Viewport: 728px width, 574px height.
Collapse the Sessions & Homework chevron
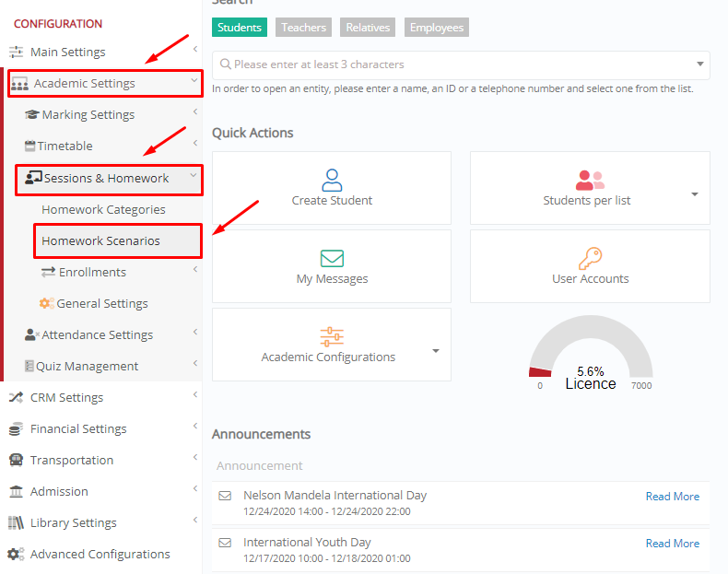coord(194,175)
